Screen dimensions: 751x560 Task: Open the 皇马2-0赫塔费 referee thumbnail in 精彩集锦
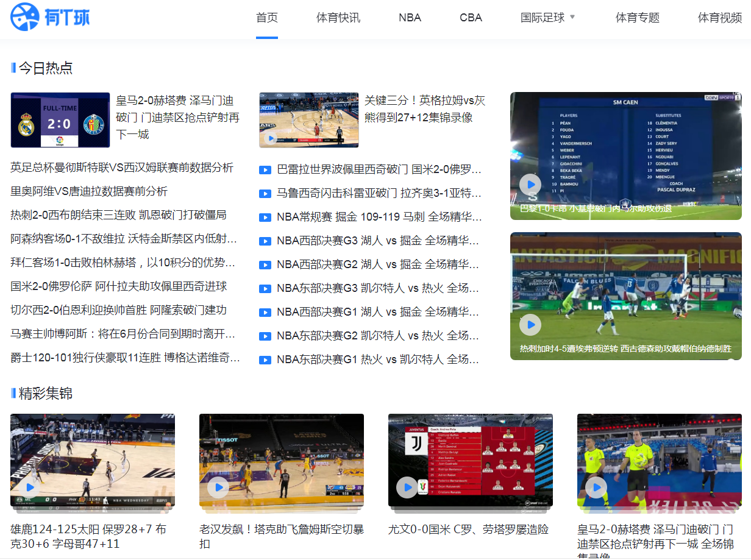click(660, 460)
